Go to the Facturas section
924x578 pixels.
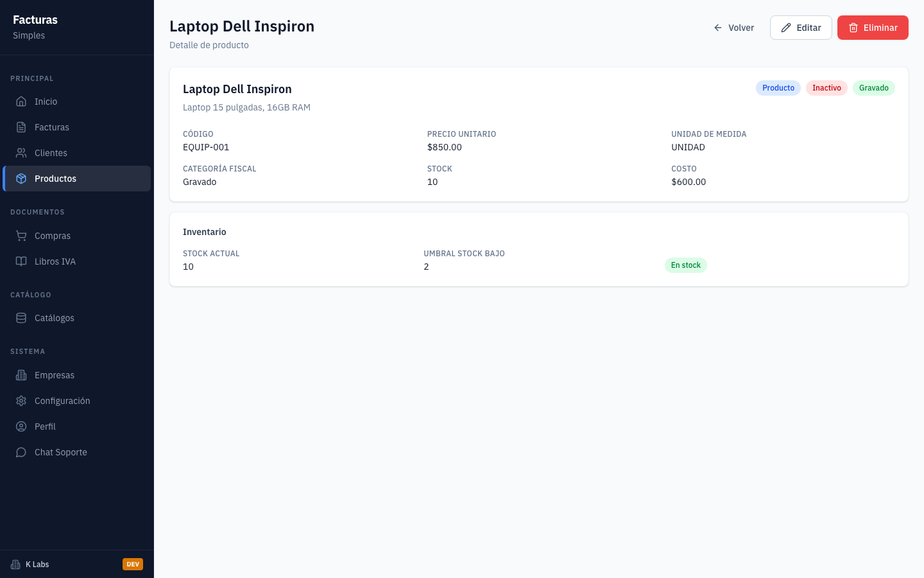pos(77,127)
